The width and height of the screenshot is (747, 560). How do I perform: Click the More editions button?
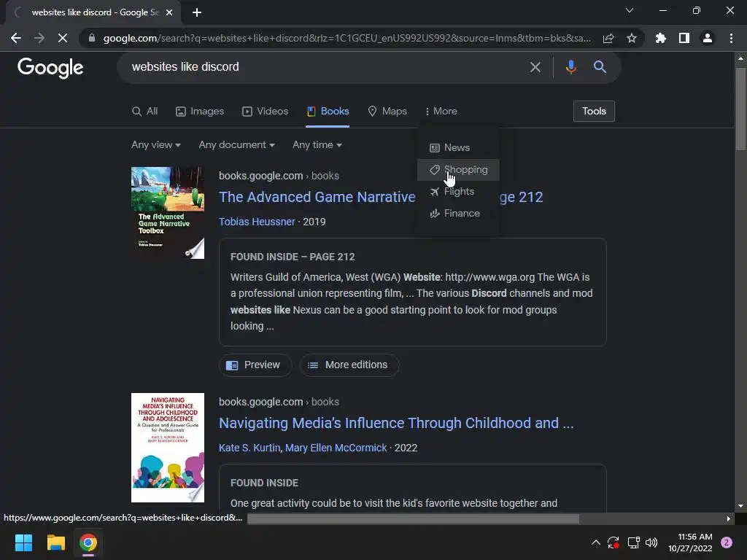[349, 365]
